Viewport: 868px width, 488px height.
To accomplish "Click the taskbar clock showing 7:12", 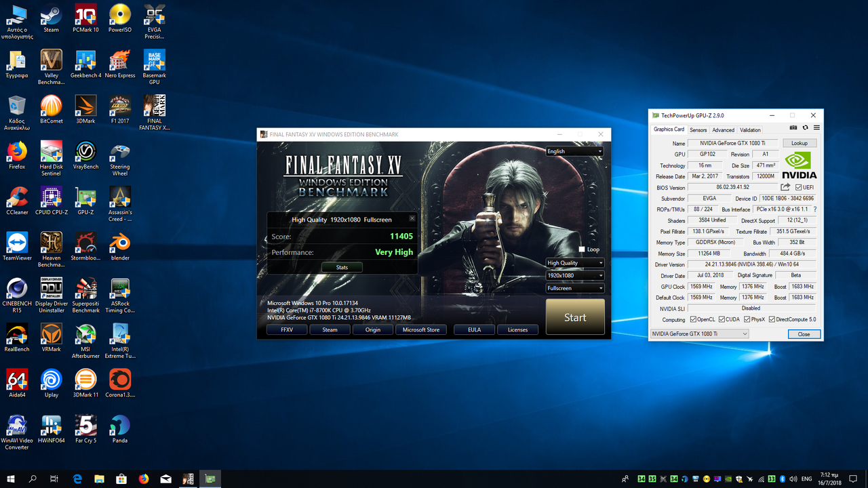I will pos(830,479).
